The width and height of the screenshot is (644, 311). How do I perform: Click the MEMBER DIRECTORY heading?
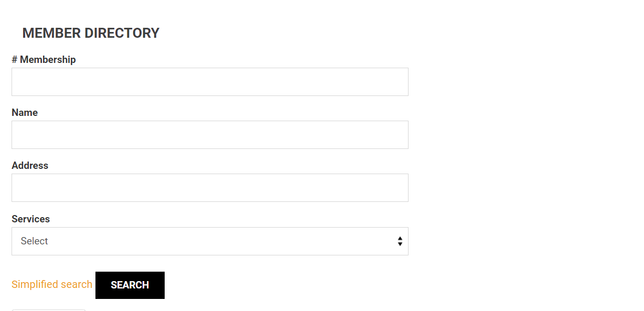91,33
